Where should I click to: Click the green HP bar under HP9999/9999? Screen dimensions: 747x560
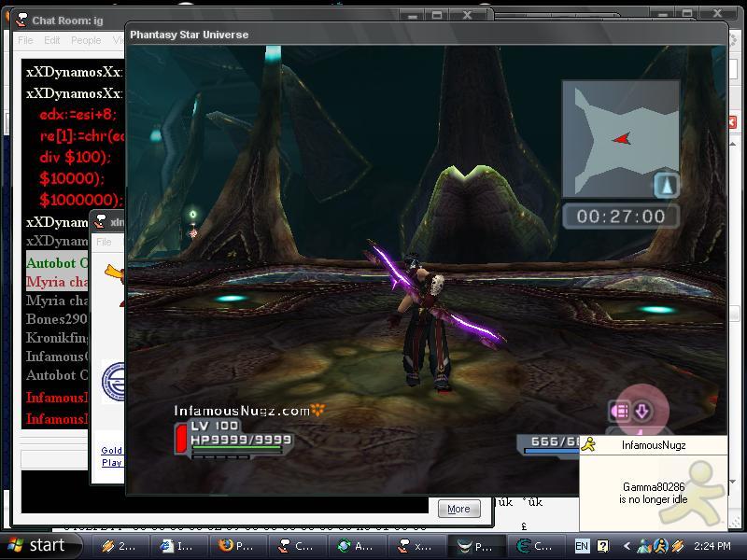(x=236, y=448)
